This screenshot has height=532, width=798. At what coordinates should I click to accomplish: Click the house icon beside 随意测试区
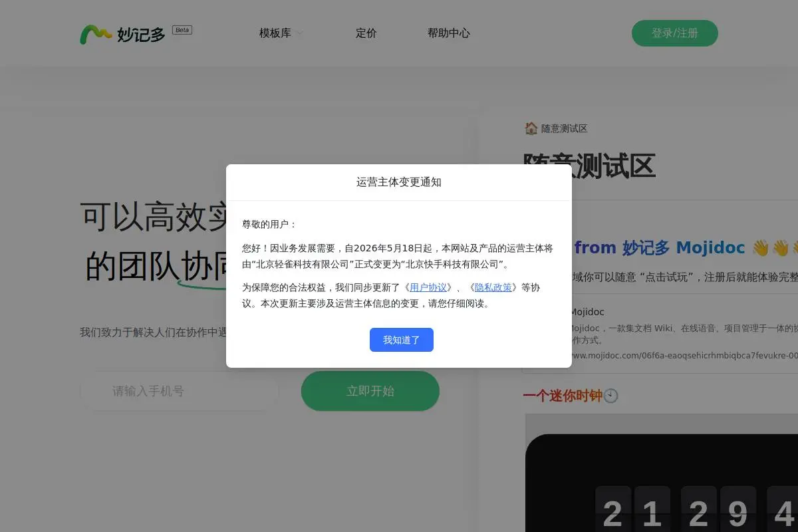coord(531,128)
